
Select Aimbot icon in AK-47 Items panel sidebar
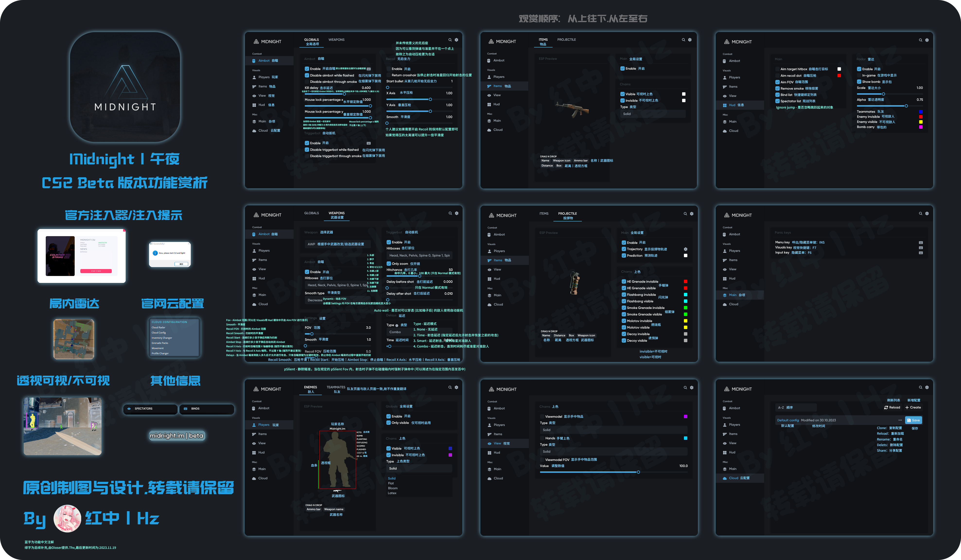click(x=489, y=60)
